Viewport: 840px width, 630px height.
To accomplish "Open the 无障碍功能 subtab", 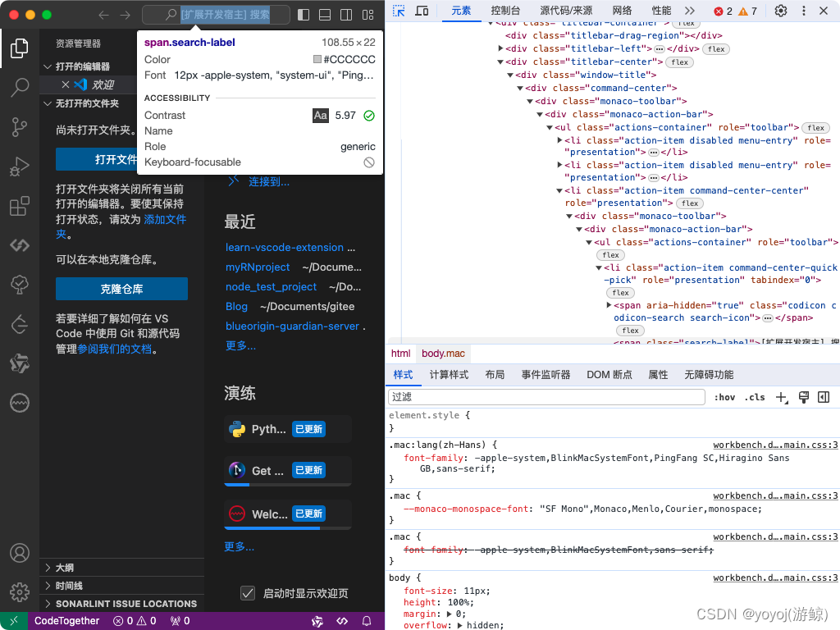I will click(x=709, y=375).
